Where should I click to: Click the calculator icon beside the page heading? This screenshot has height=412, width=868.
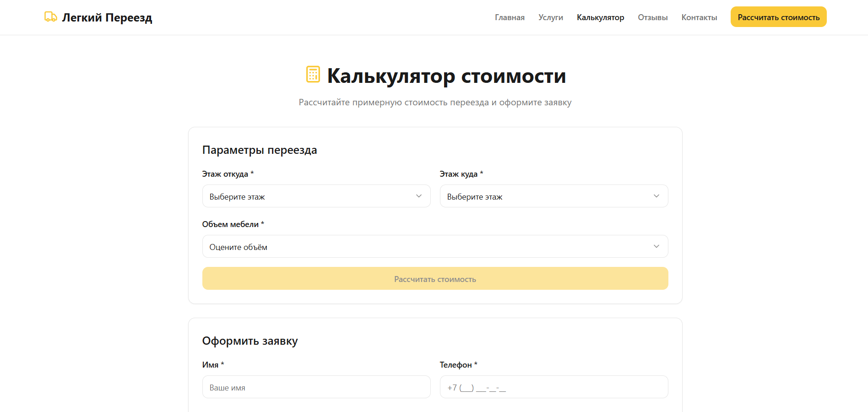point(313,74)
